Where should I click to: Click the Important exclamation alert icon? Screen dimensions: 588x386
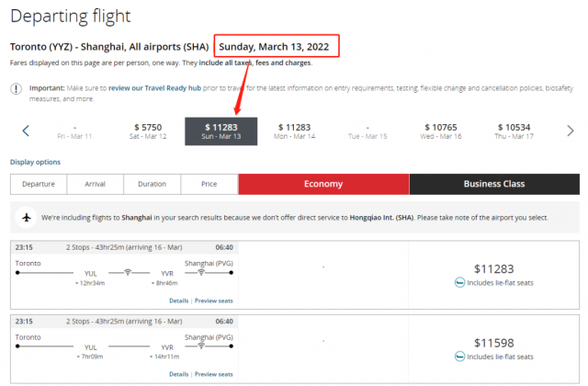pyautogui.click(x=16, y=89)
